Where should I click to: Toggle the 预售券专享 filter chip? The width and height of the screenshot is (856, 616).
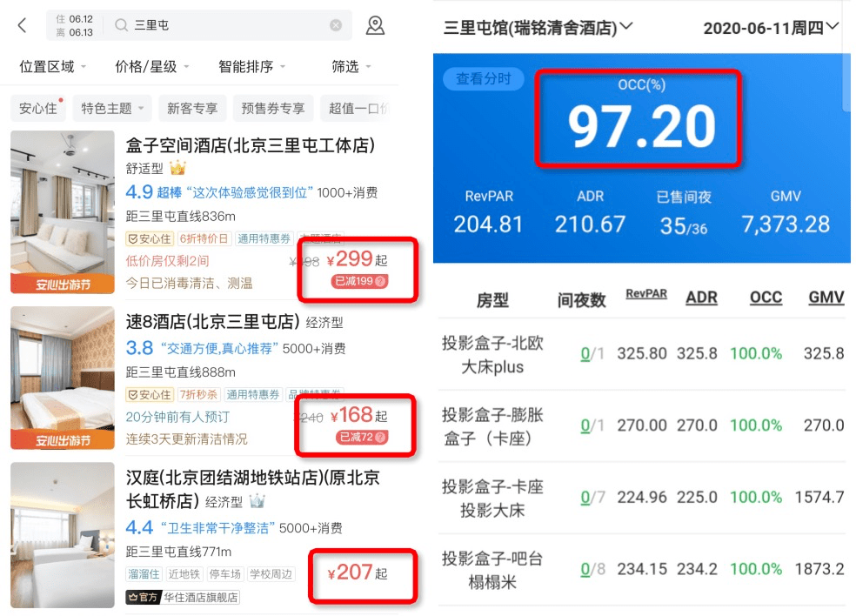point(273,108)
